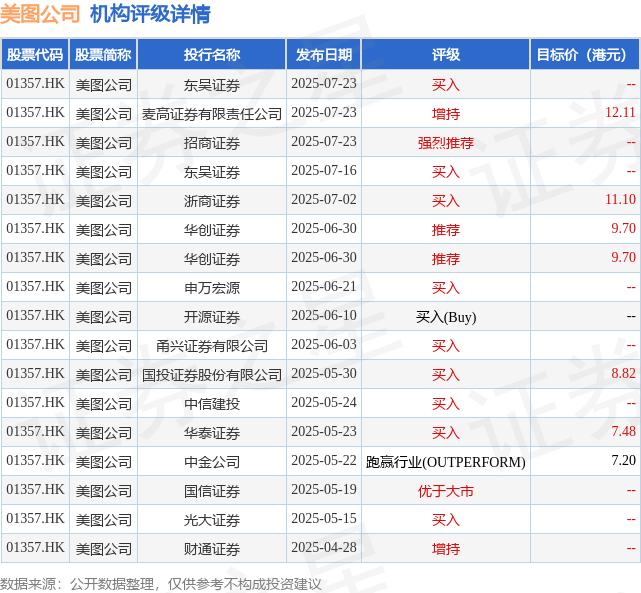Viewport: 641px width, 593px height.
Task: Click the 股票代码 column header
Action: tap(35, 54)
